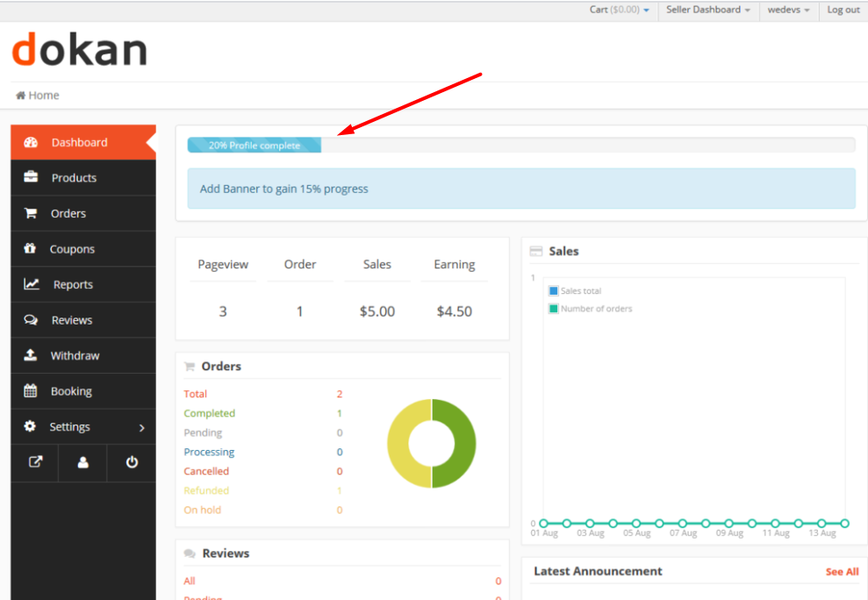Click the Pending orders link
Viewport: 868px width, 600px height.
[203, 432]
